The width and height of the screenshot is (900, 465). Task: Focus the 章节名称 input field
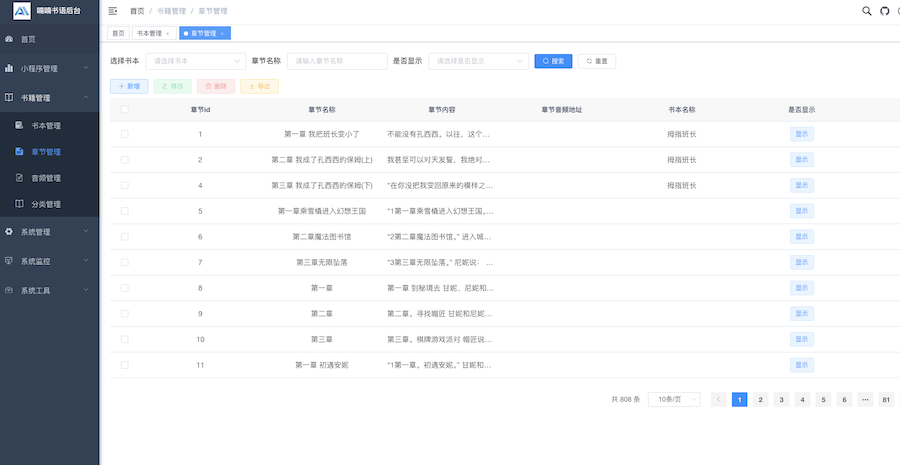tap(337, 61)
